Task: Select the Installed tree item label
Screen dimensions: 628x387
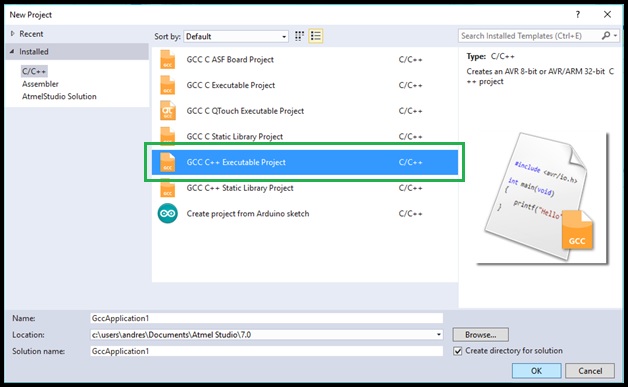Action: 34,52
